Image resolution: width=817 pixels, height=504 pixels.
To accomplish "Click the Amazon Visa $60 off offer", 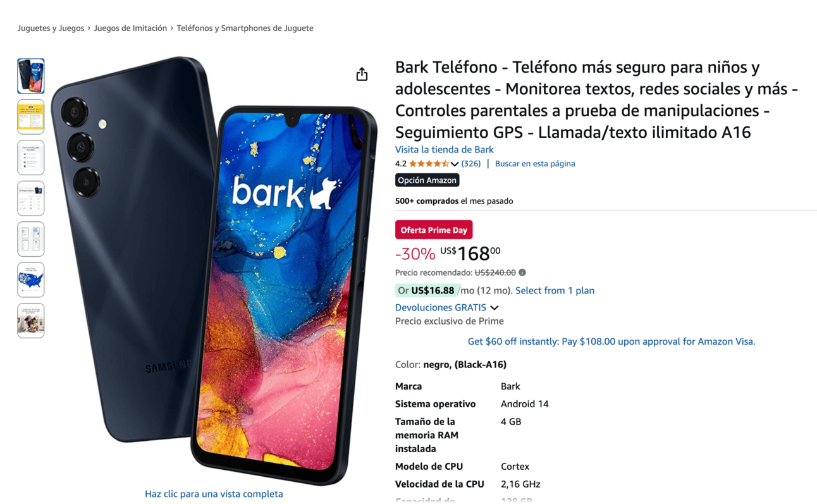I will [611, 341].
